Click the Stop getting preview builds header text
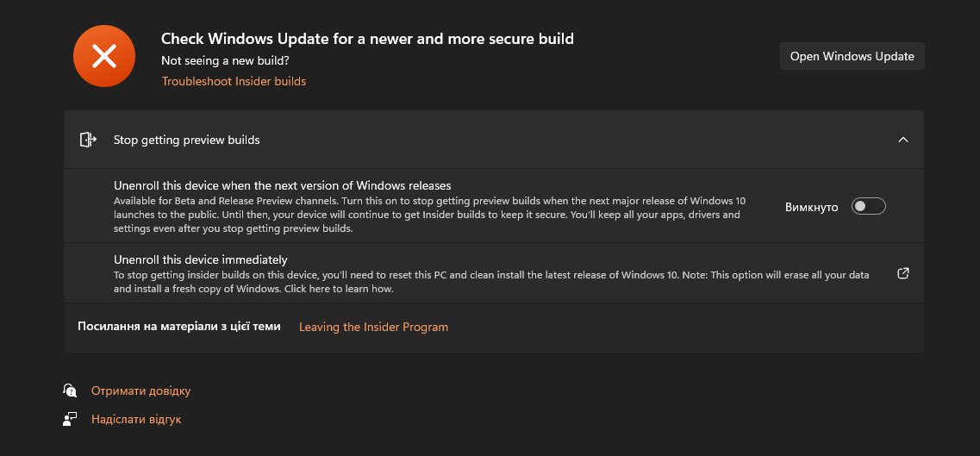Viewport: 980px width, 456px height. (186, 140)
